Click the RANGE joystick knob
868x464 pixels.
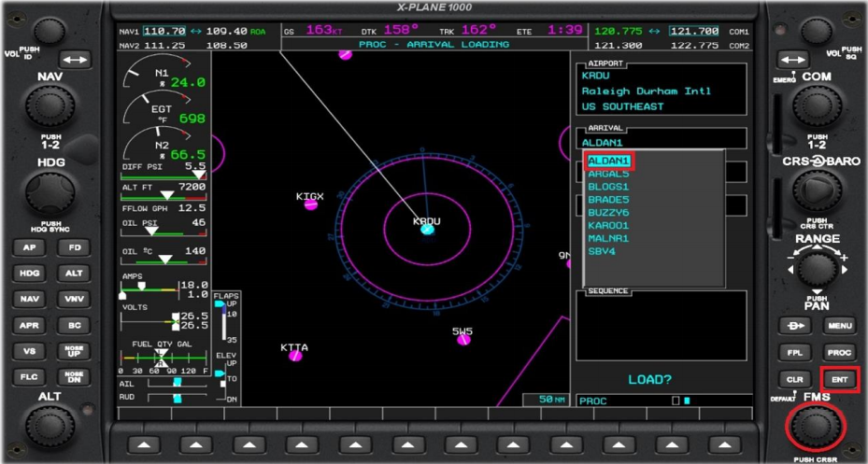point(817,269)
